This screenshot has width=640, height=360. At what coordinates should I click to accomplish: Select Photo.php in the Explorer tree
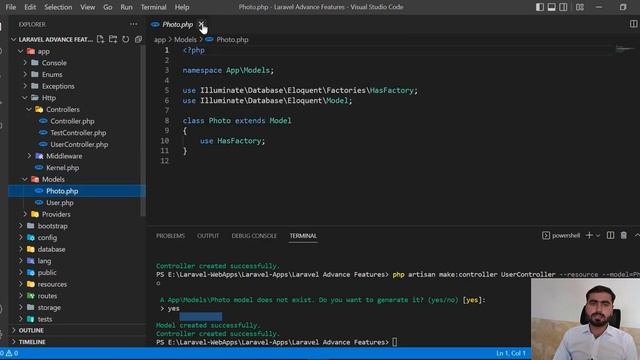click(77, 191)
